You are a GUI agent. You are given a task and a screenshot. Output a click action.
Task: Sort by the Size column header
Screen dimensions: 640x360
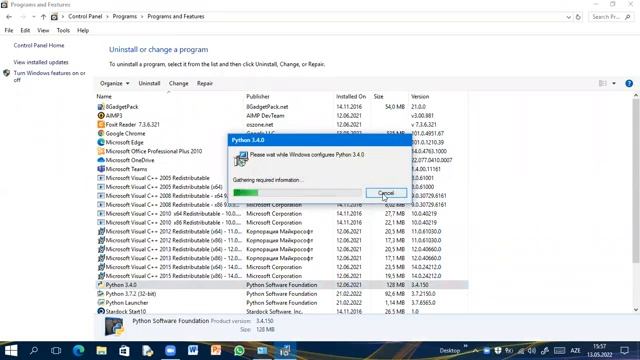(378, 97)
